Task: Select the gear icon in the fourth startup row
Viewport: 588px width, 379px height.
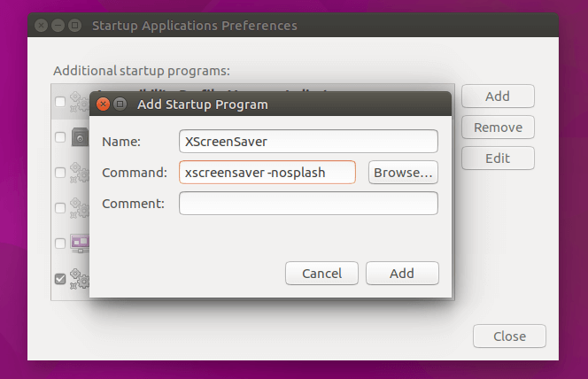Action: 79,208
